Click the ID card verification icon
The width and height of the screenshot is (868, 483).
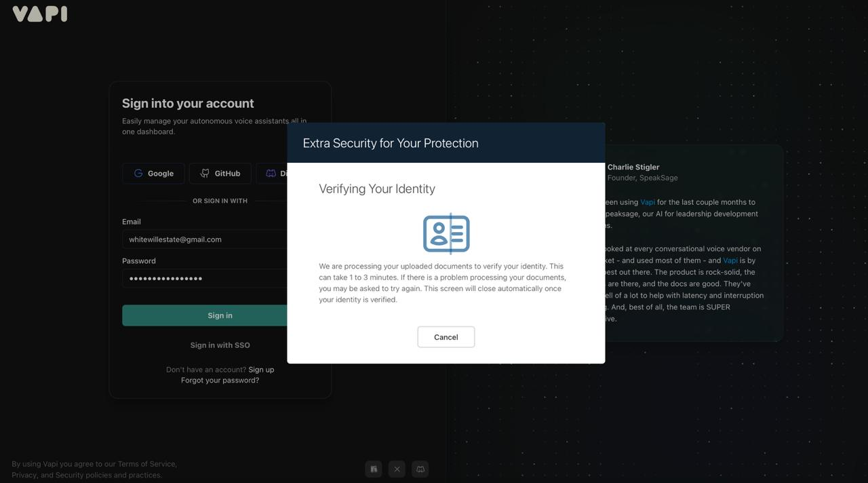tap(446, 233)
